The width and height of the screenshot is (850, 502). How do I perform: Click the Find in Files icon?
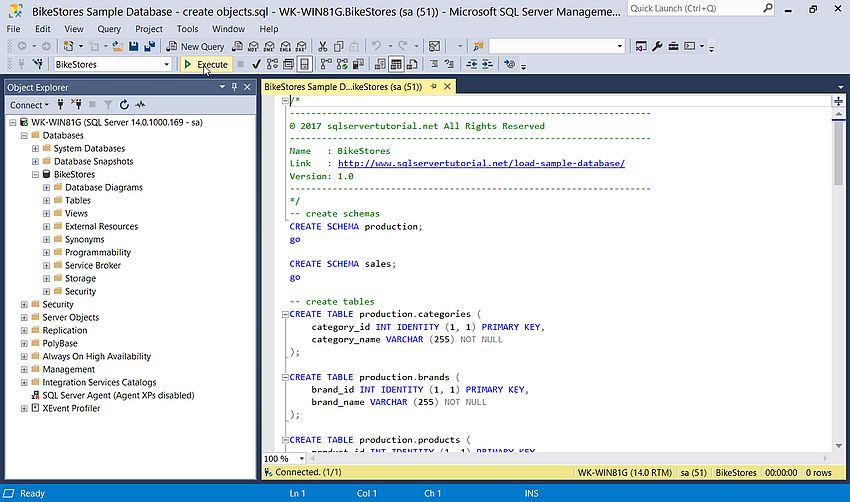pos(478,47)
